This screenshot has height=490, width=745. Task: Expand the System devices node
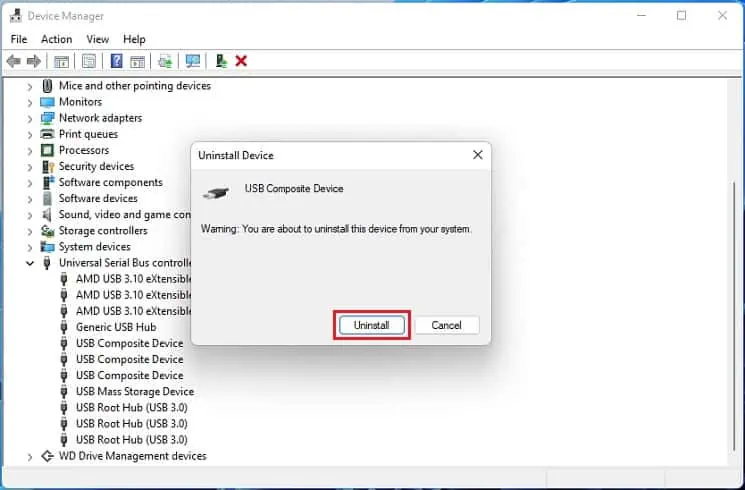pyautogui.click(x=30, y=248)
